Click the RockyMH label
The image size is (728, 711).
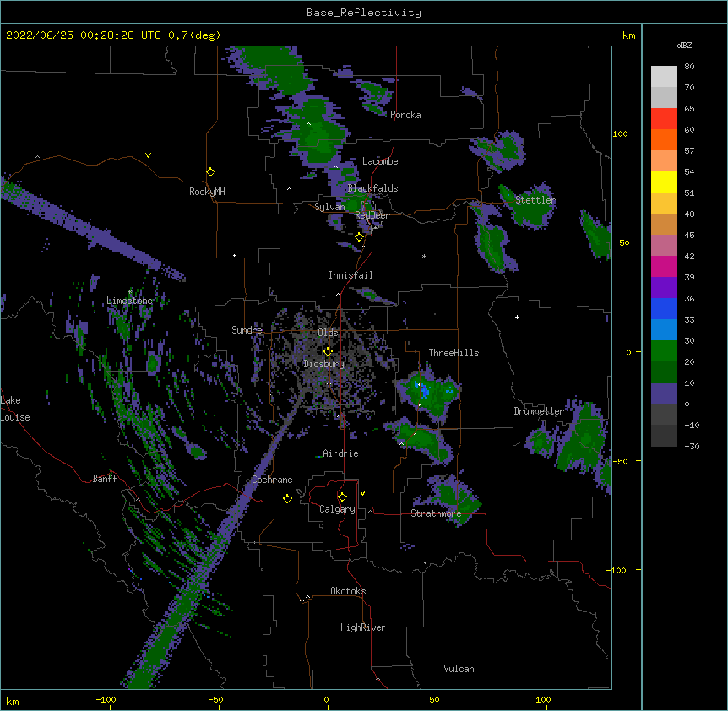tap(207, 192)
